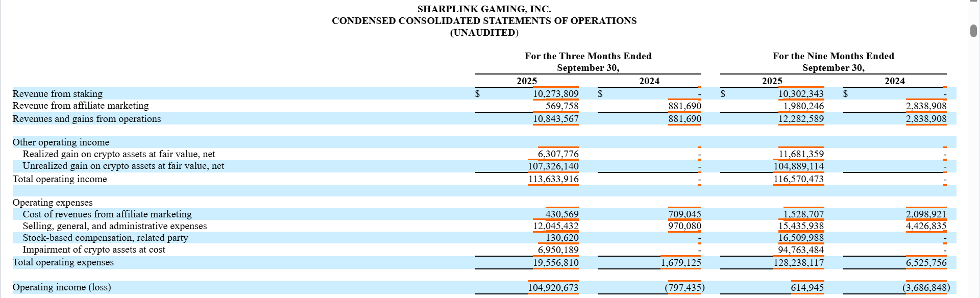Screen dimensions: 980x298
Task: Click 'For the Three Months Ended' header
Action: [x=588, y=56]
